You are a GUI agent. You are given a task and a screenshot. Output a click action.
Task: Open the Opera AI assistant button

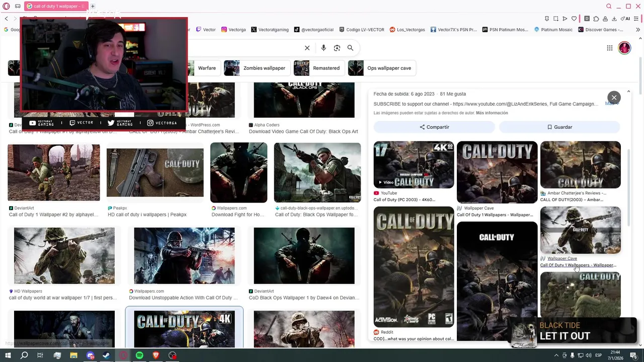point(626,19)
